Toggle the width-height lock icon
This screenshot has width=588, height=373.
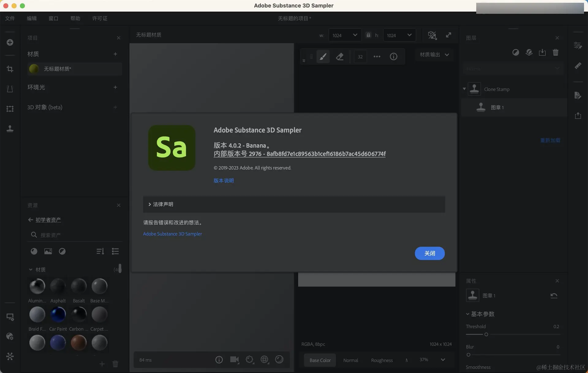click(x=368, y=35)
